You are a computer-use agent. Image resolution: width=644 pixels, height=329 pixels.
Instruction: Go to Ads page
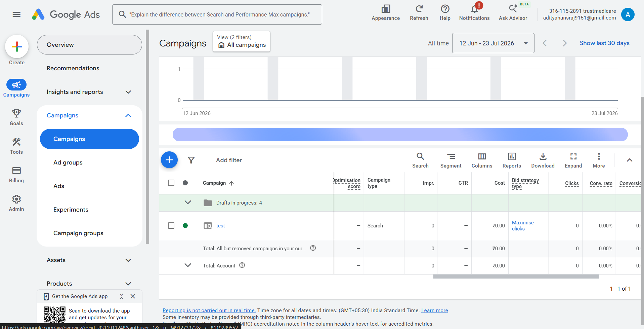59,186
